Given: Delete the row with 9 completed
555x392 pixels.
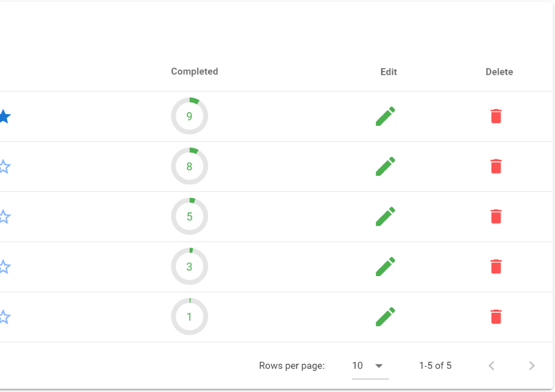Looking at the screenshot, I should point(496,116).
